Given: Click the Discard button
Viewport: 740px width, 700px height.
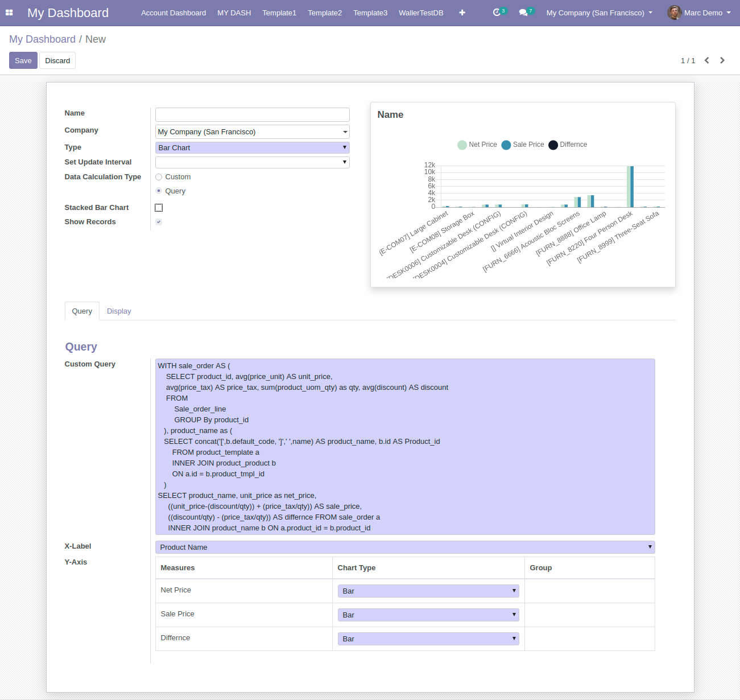Looking at the screenshot, I should click(57, 60).
